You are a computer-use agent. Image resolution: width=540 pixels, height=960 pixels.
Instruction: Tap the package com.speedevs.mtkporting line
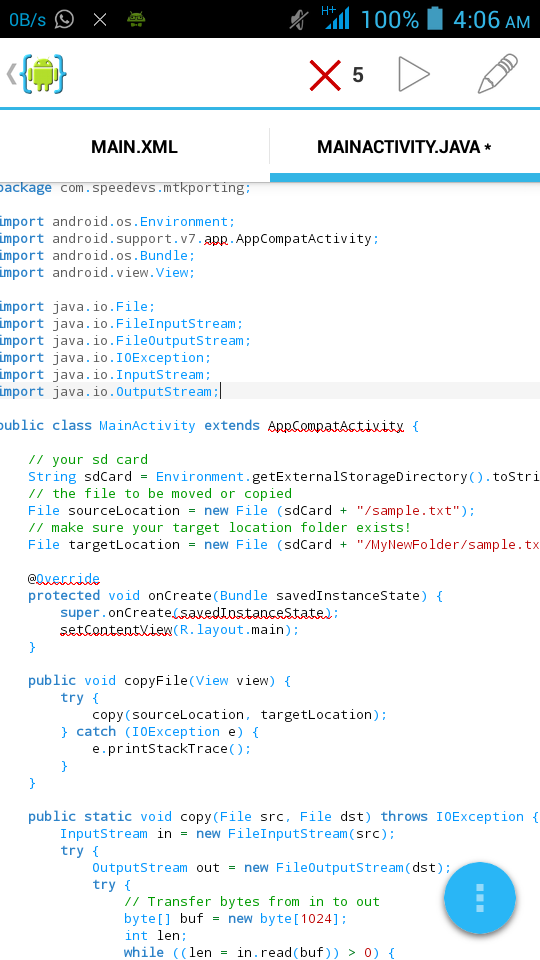pyautogui.click(x=126, y=188)
